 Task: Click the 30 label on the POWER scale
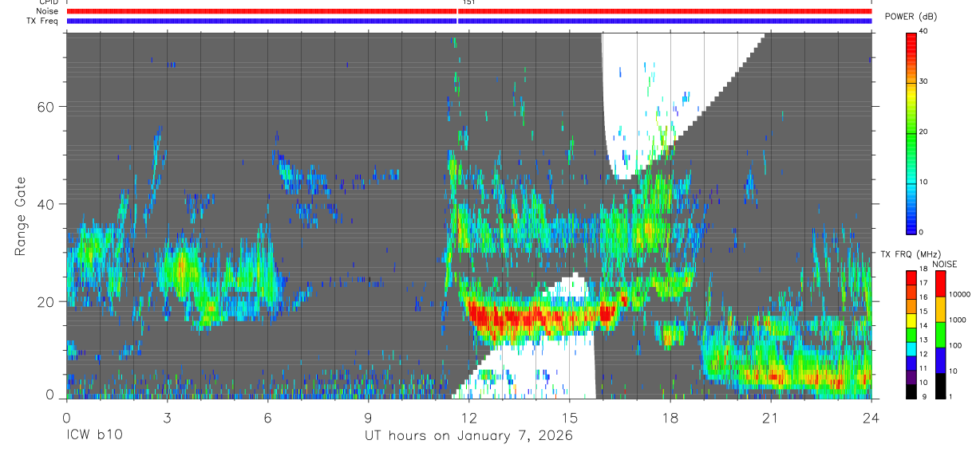pos(923,81)
